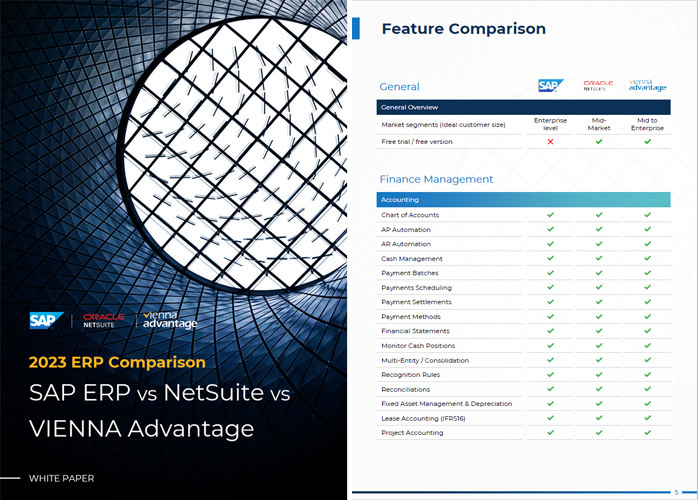This screenshot has height=500, width=698.
Task: Click the SAP checkmark for Chart of Accounts
Action: pyautogui.click(x=550, y=215)
